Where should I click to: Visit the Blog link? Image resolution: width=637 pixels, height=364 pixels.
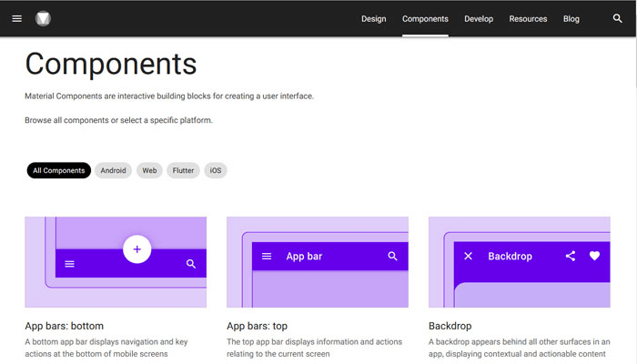click(571, 19)
